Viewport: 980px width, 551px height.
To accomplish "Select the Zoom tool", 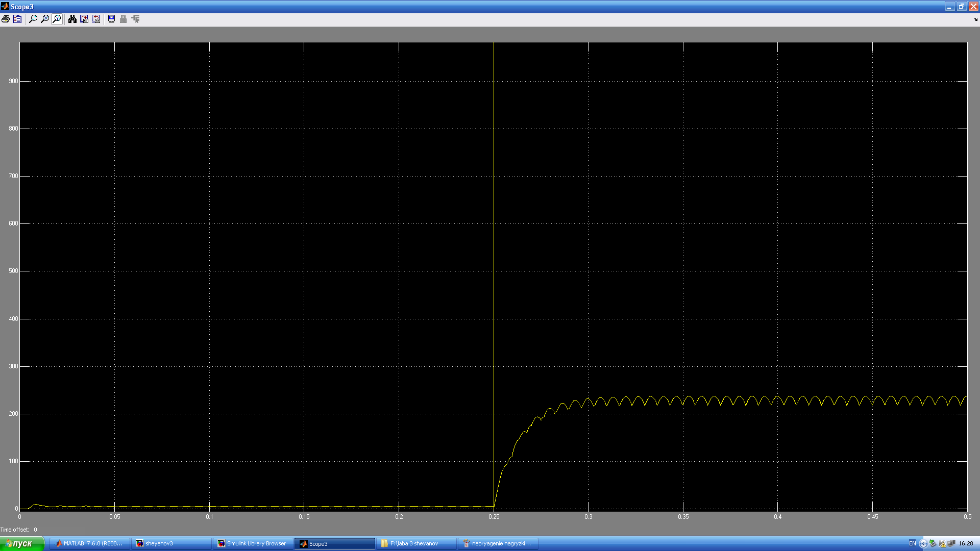I will click(33, 19).
